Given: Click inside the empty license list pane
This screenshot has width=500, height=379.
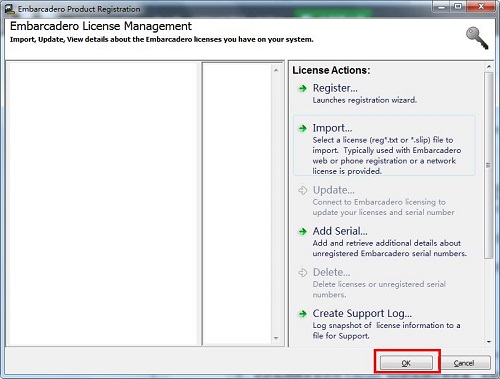Looking at the screenshot, I should tap(103, 204).
